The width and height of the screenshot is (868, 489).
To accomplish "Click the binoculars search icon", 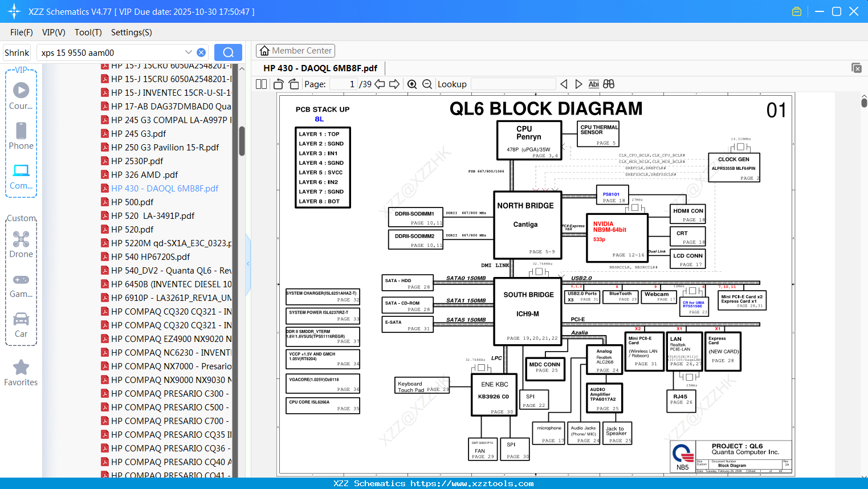I will pos(609,84).
